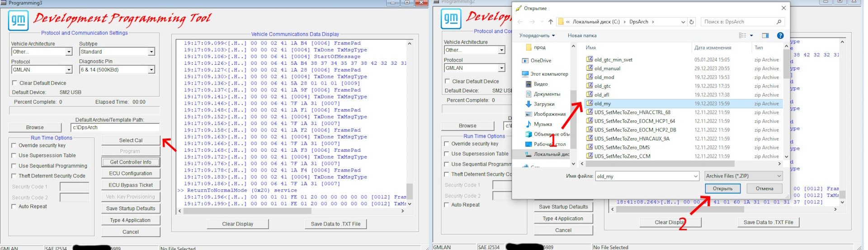Select the old_my file row
The image size is (868, 250).
coord(683,104)
